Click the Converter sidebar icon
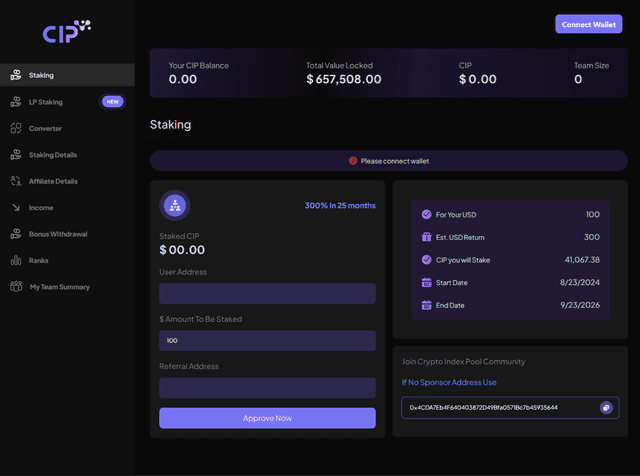The width and height of the screenshot is (640, 476). click(x=16, y=128)
